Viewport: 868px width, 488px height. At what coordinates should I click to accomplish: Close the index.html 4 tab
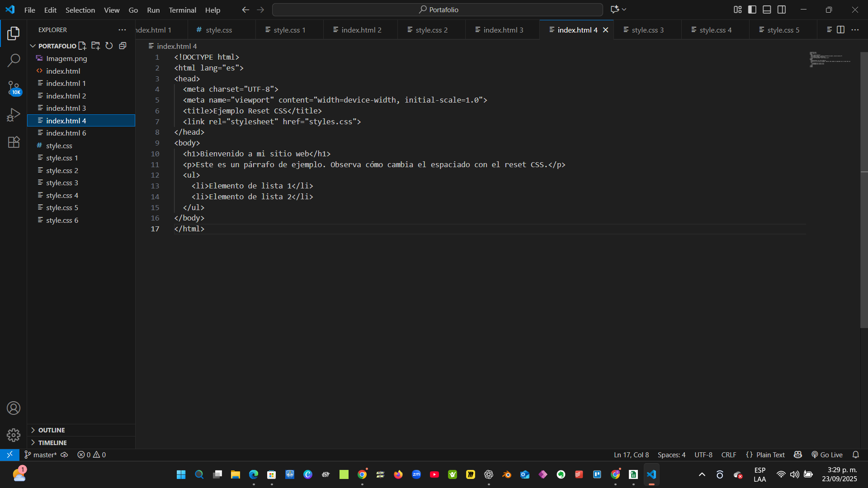606,30
